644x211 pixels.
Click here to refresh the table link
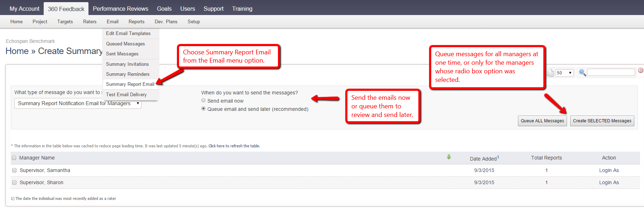pyautogui.click(x=234, y=146)
